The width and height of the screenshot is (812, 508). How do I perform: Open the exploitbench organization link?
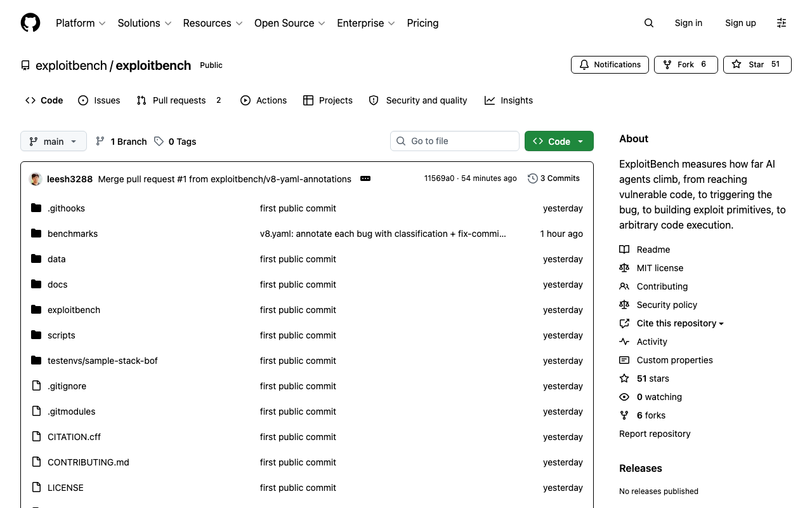coord(71,65)
